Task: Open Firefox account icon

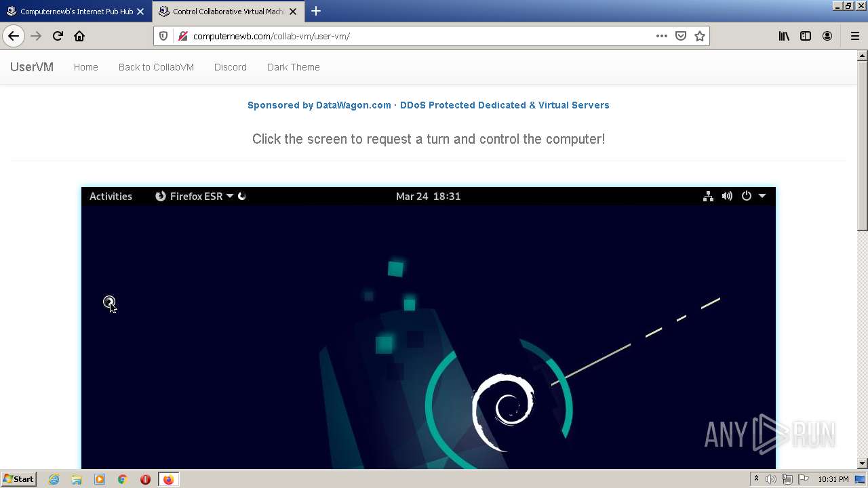Action: [x=827, y=36]
